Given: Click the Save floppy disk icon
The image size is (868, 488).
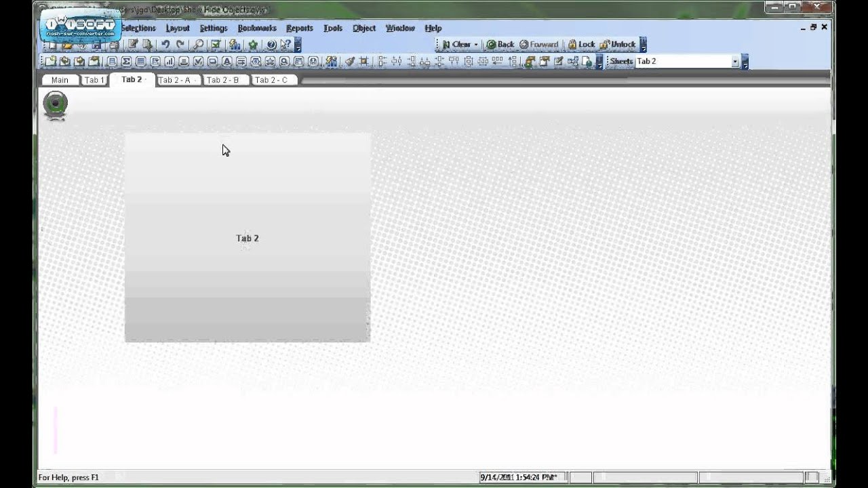Looking at the screenshot, I should [96, 45].
